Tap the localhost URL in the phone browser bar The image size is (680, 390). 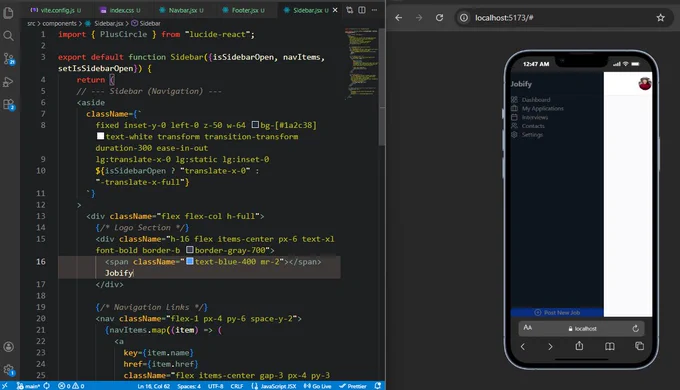(582, 329)
